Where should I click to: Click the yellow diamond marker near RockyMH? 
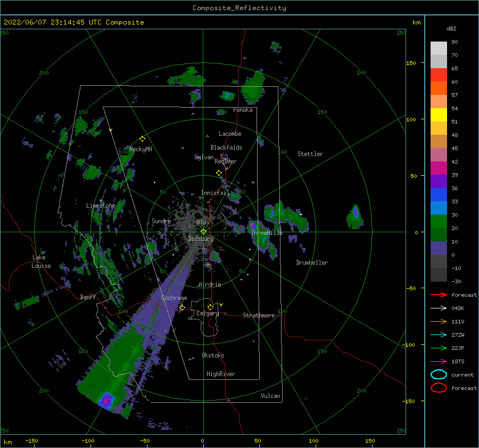(x=142, y=139)
